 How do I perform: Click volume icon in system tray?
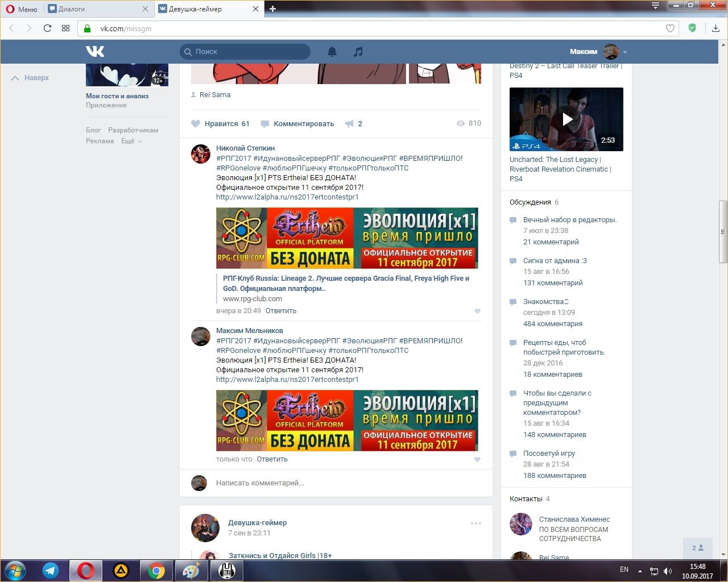668,571
